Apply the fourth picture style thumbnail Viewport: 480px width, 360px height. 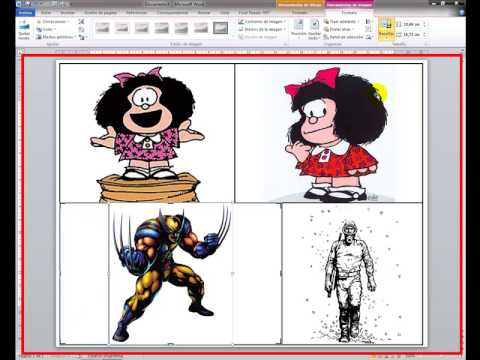tap(161, 28)
